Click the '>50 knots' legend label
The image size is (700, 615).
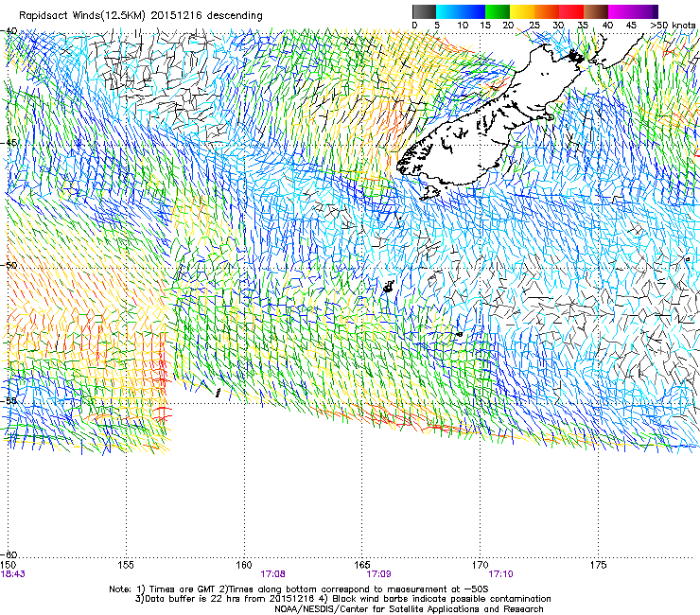[673, 26]
